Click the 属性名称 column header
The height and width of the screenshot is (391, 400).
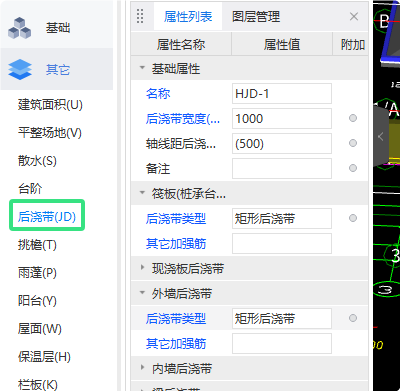(181, 44)
